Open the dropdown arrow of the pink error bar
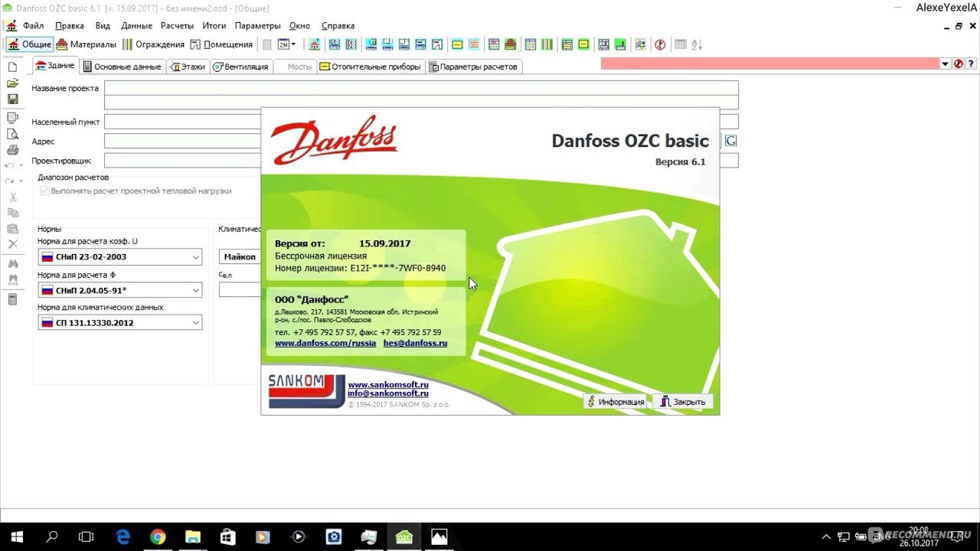This screenshot has height=551, width=980. pos(946,64)
